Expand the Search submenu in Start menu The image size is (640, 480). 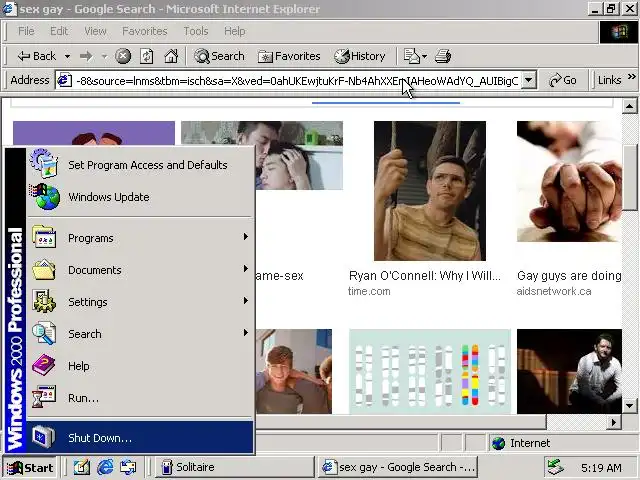140,334
